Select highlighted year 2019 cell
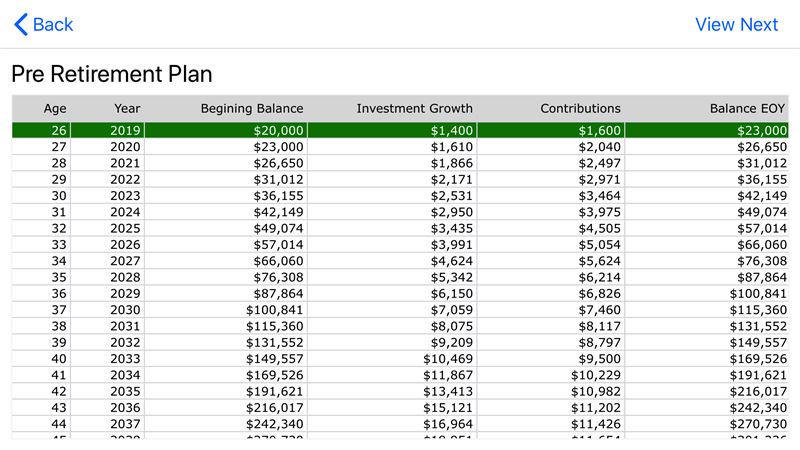800x450 pixels. pos(108,130)
